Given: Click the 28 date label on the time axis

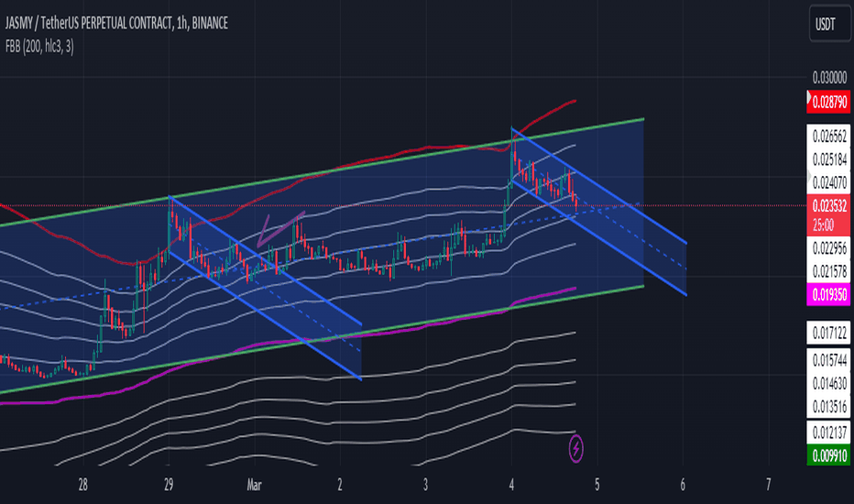Looking at the screenshot, I should [82, 485].
